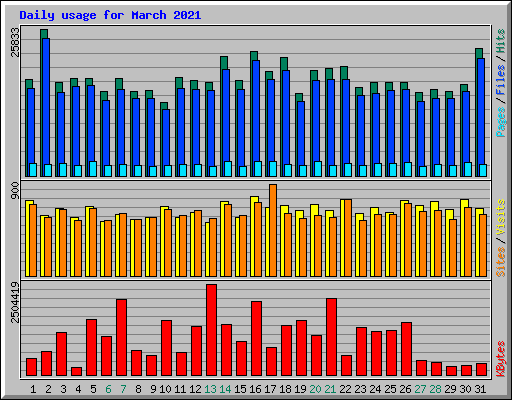Click green weekend day 13 label
Screen dimensions: 512x400
click(x=210, y=389)
